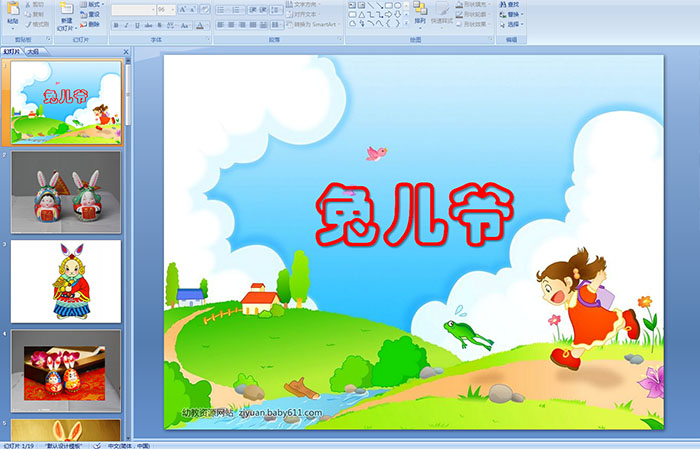The height and width of the screenshot is (449, 700).
Task: Click the Increase Font Size icon
Action: click(181, 9)
